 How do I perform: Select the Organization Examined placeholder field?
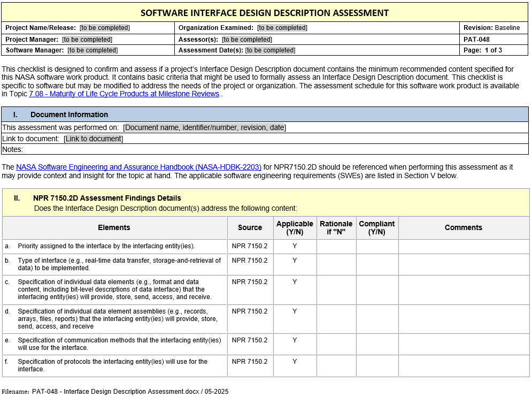282,28
